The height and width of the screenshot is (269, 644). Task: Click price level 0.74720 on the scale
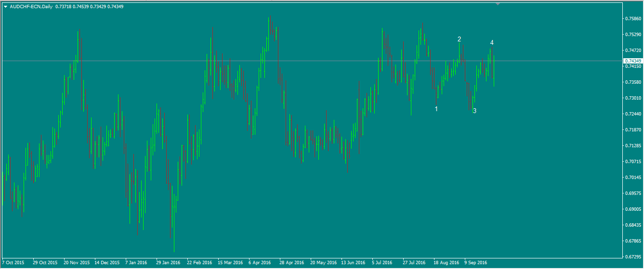pyautogui.click(x=632, y=51)
